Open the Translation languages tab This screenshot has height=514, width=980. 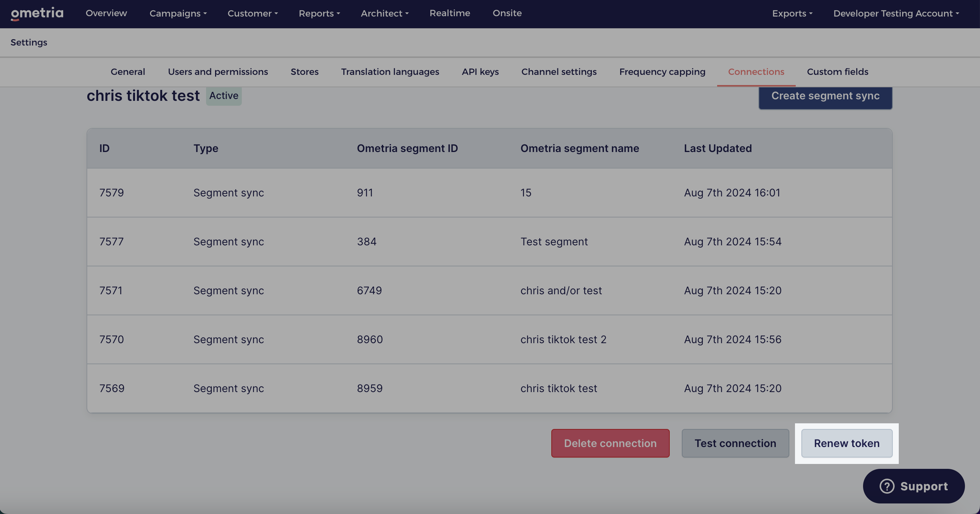point(390,71)
